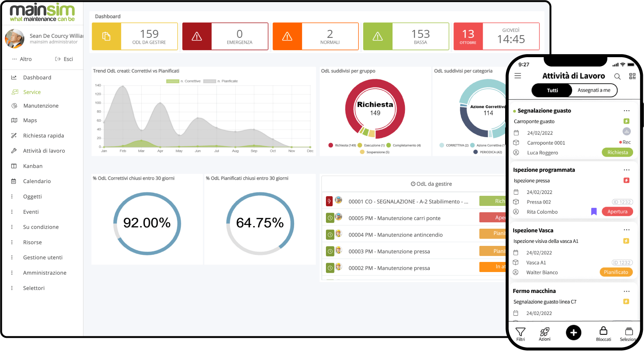The height and width of the screenshot is (352, 644).
Task: Click the mainsim logo
Action: (42, 13)
